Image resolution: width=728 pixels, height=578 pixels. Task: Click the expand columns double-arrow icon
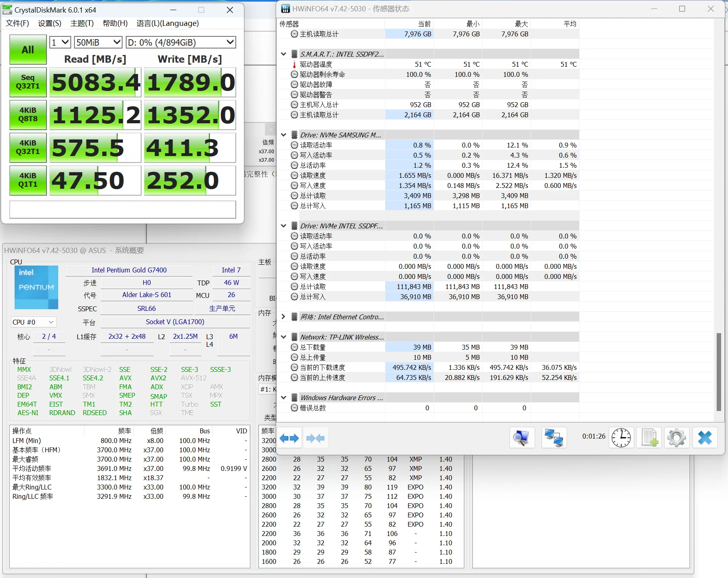click(x=289, y=438)
